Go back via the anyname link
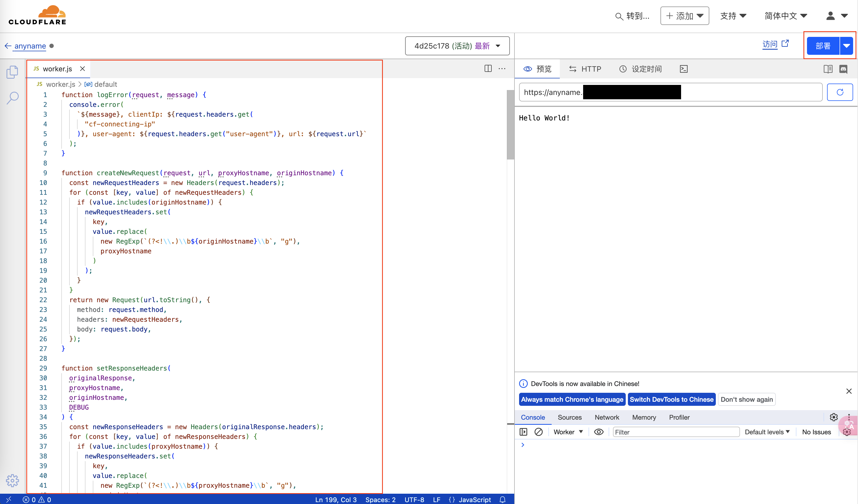The width and height of the screenshot is (858, 504). tap(30, 46)
